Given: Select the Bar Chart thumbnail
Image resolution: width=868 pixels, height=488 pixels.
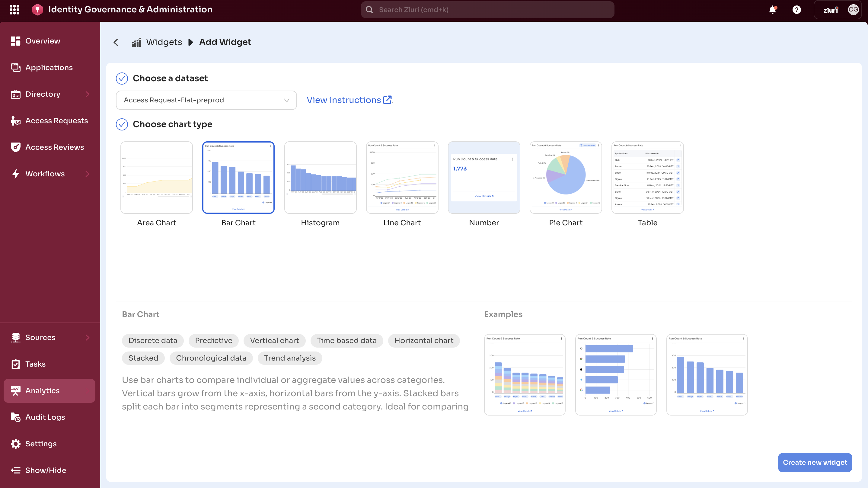Looking at the screenshot, I should [x=238, y=177].
